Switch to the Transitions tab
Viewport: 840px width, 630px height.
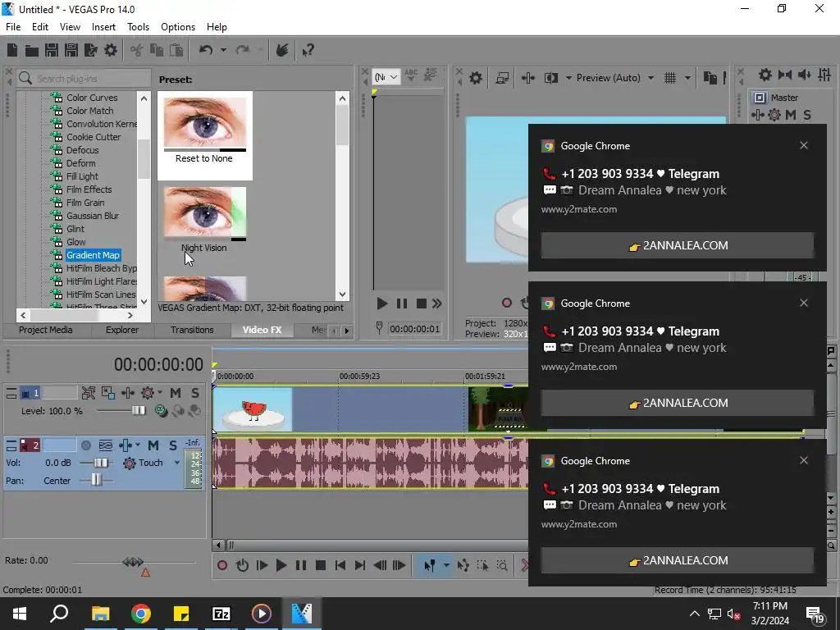point(192,330)
